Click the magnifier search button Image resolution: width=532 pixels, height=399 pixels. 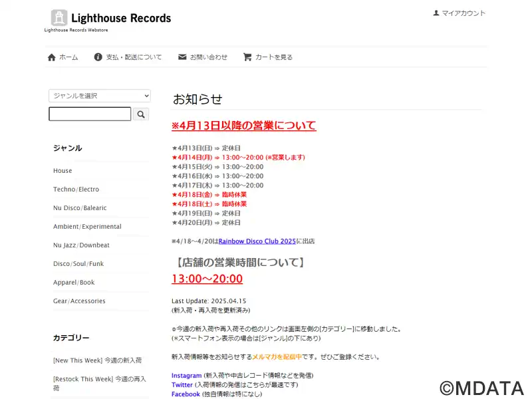pyautogui.click(x=141, y=114)
